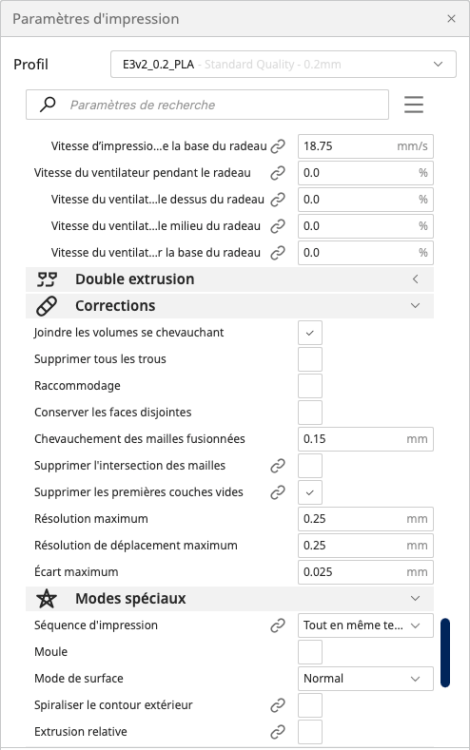The width and height of the screenshot is (470, 750).
Task: Open the settings visibility hamburger menu
Action: (414, 104)
